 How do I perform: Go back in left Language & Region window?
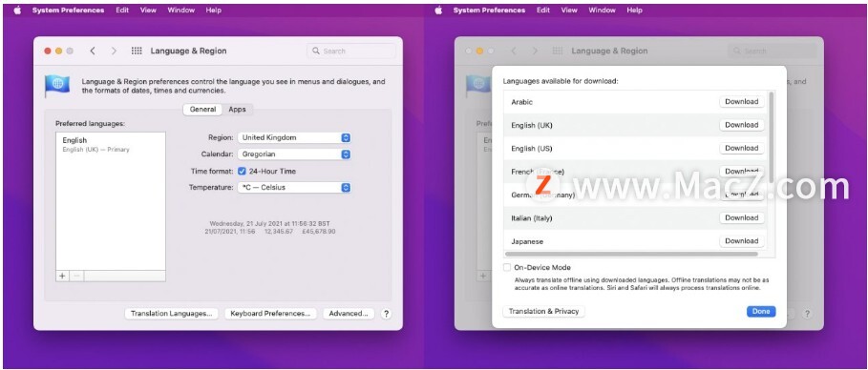[x=93, y=51]
